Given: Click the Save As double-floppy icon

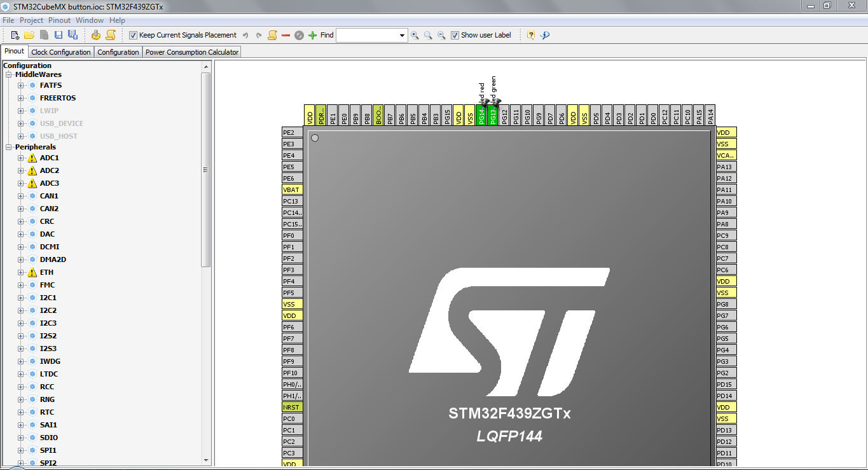Looking at the screenshot, I should [x=72, y=35].
